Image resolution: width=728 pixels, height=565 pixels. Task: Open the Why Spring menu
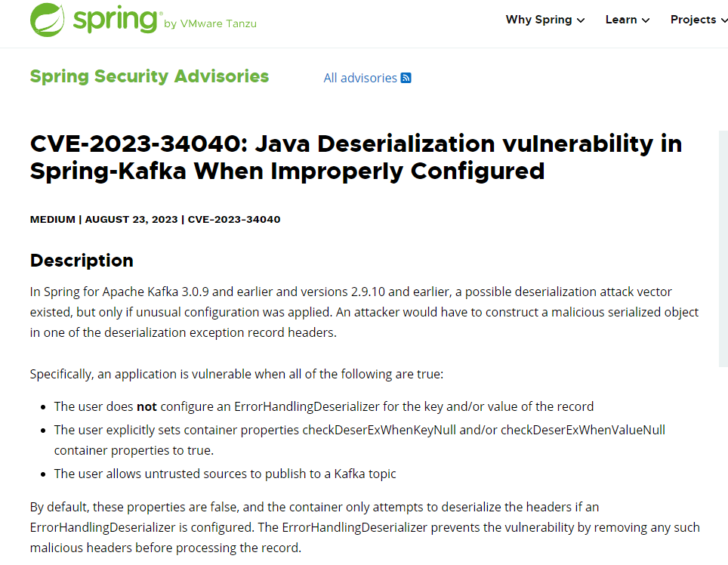544,20
